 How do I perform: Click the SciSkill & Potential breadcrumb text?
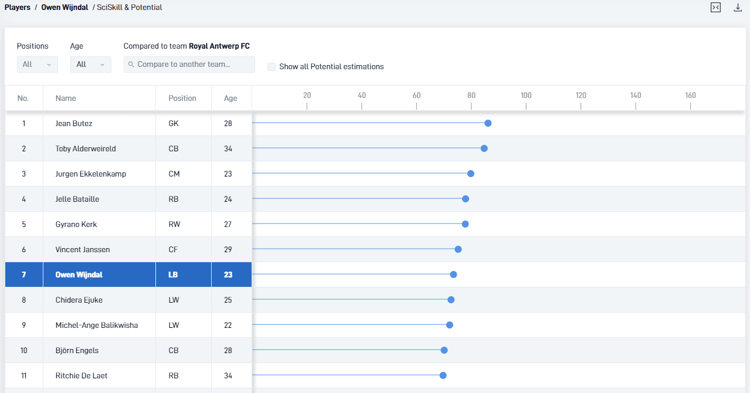click(x=129, y=7)
